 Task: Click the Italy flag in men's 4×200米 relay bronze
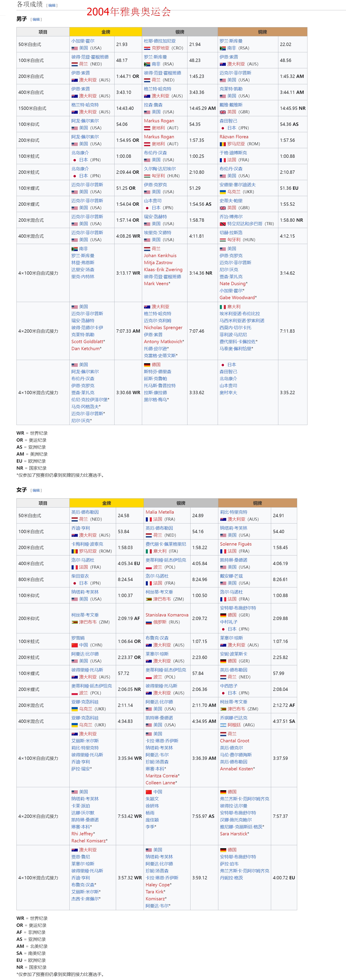pos(223,307)
